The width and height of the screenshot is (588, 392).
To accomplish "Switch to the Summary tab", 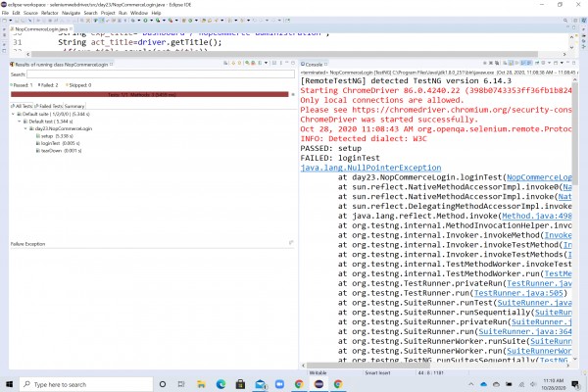I will click(x=74, y=106).
